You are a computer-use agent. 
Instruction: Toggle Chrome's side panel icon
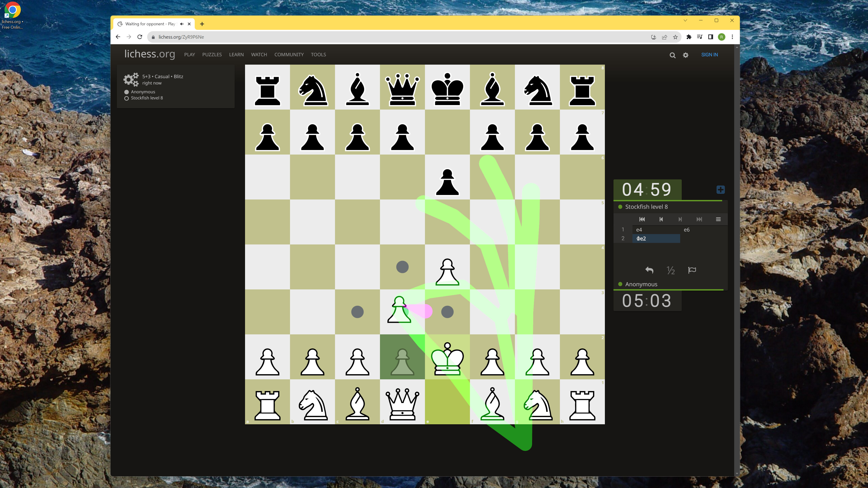pyautogui.click(x=711, y=37)
